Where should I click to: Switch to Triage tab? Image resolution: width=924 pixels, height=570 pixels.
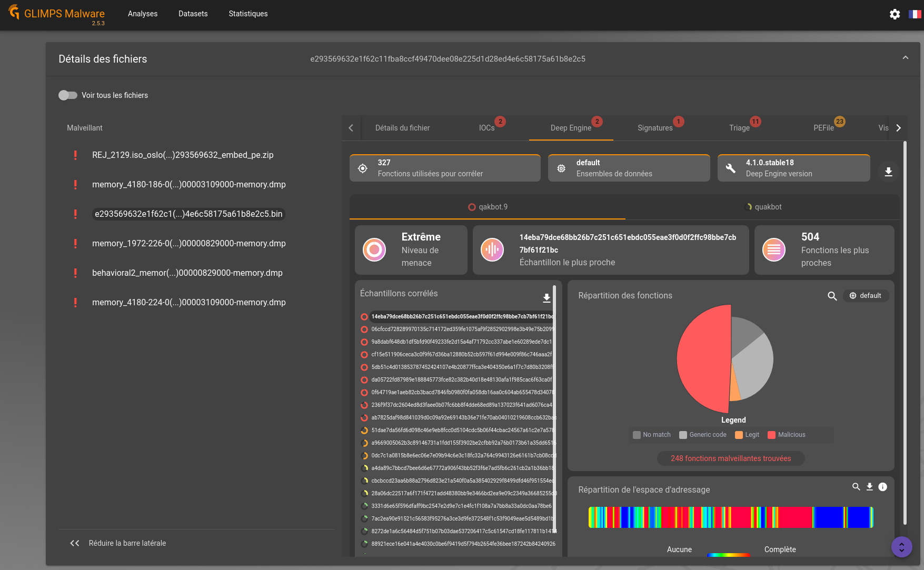click(740, 128)
